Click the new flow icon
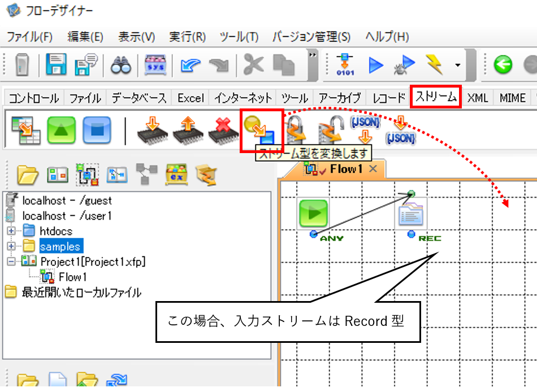 [87, 175]
